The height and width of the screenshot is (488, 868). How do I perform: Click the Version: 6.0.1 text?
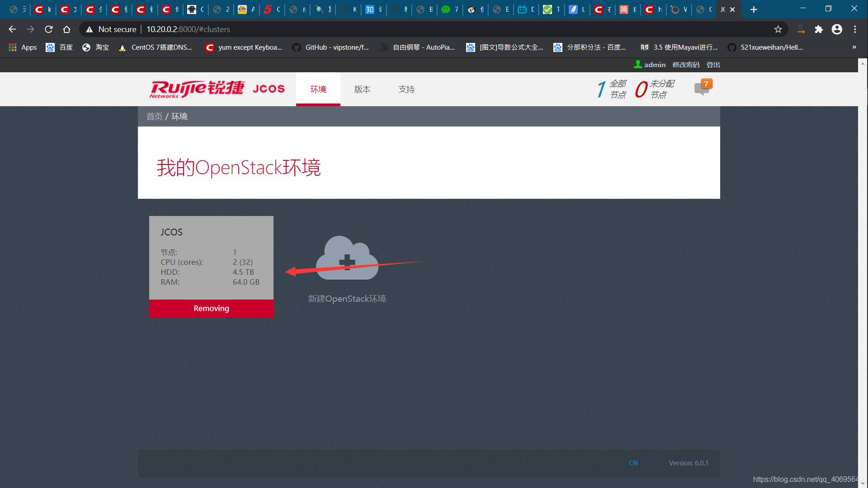pyautogui.click(x=689, y=463)
